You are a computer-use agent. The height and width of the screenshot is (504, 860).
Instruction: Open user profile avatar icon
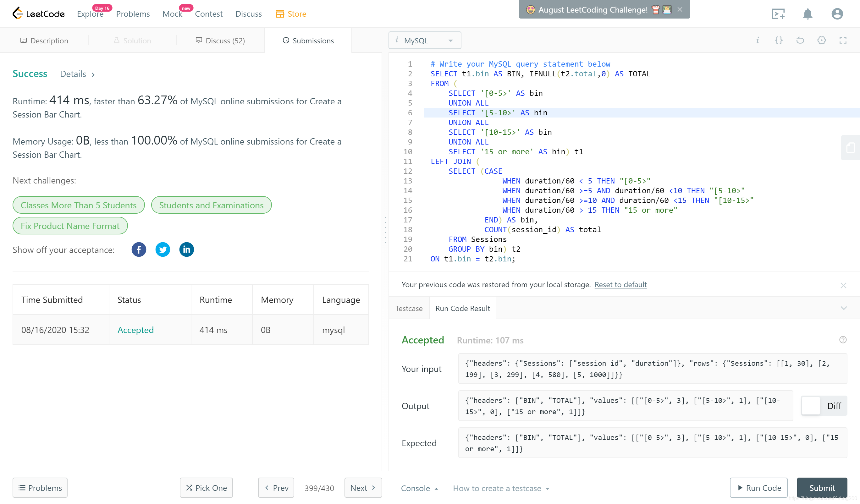[837, 14]
